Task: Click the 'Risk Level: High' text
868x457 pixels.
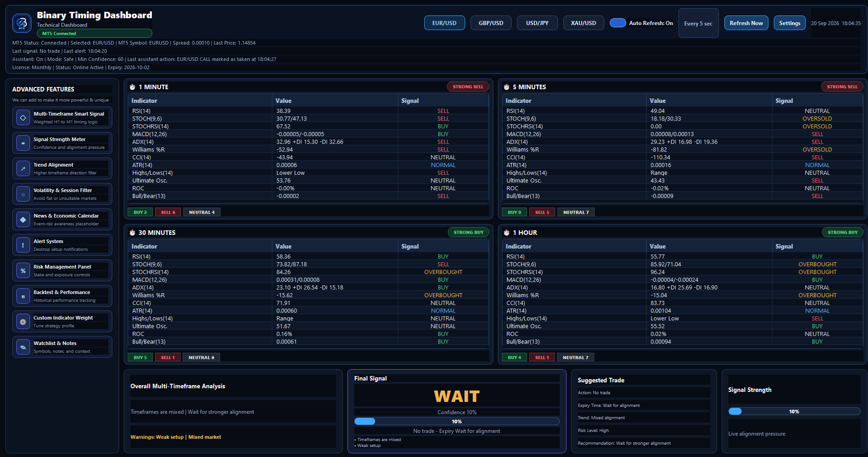Action: pyautogui.click(x=593, y=431)
